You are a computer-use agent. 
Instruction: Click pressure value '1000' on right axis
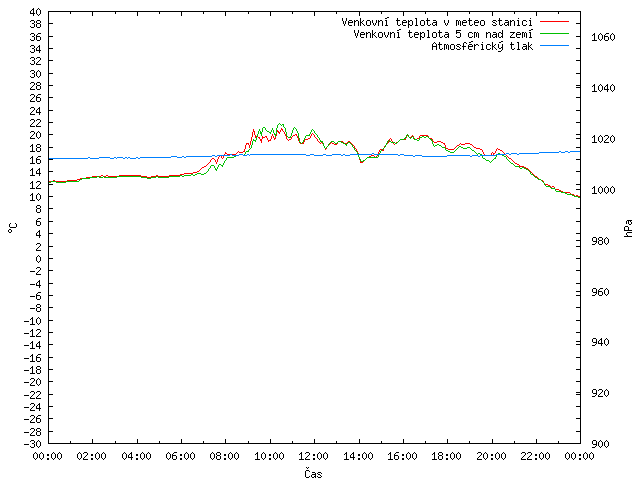coord(603,190)
